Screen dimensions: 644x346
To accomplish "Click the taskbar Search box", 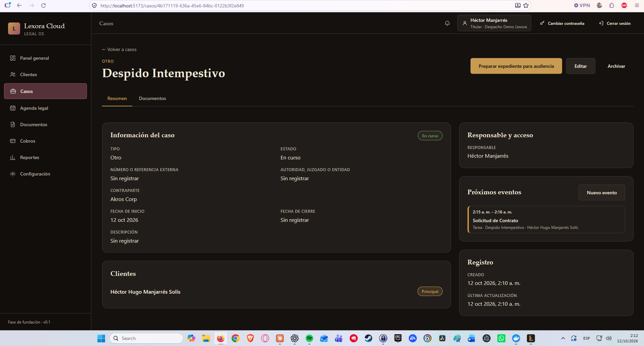I will [146, 338].
